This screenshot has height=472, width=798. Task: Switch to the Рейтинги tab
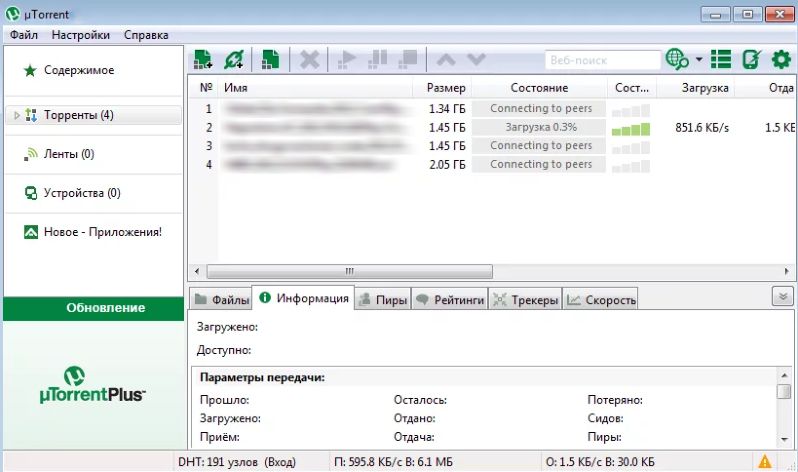(x=450, y=300)
